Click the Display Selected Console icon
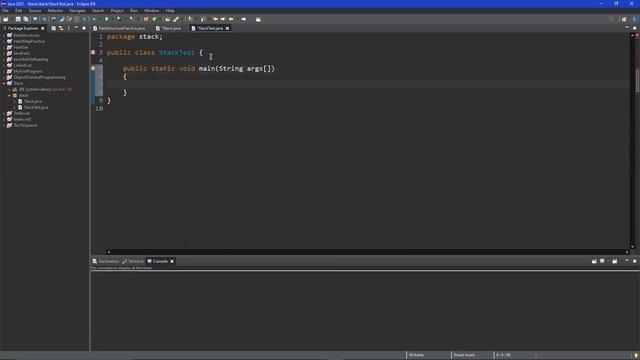 pos(602,261)
